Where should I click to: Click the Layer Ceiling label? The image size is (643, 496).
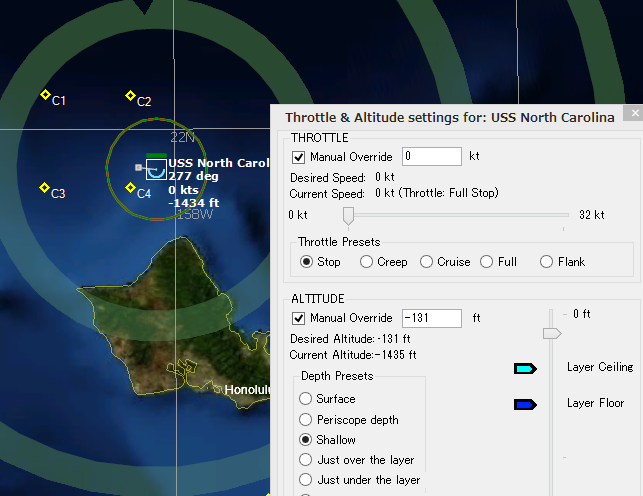point(600,367)
